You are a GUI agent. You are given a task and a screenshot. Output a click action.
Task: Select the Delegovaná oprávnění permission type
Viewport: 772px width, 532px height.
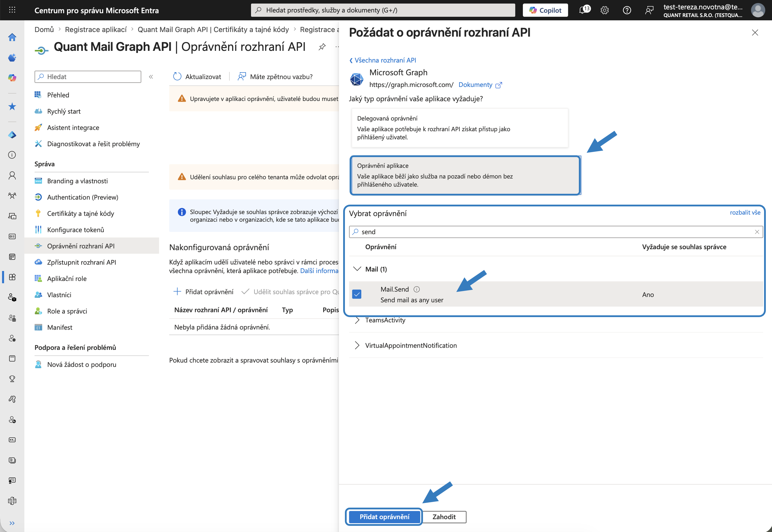click(460, 128)
